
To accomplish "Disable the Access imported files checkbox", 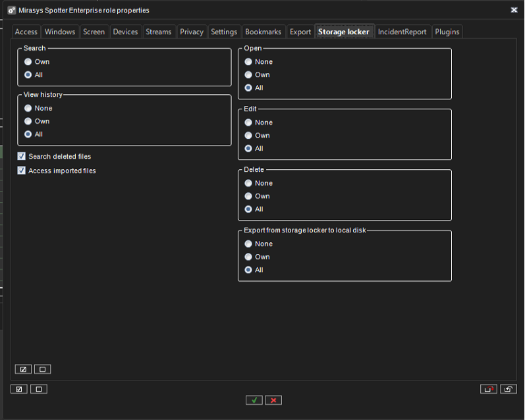I will [x=22, y=171].
